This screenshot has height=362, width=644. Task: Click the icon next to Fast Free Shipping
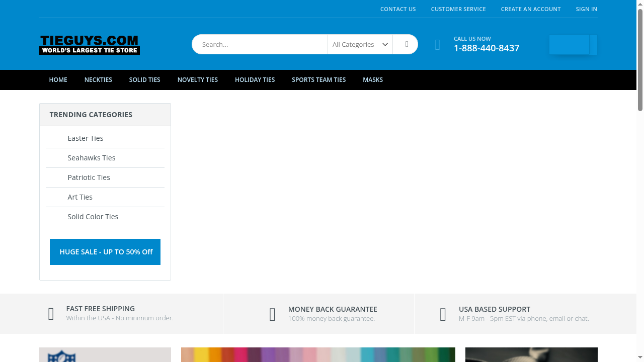(x=51, y=314)
